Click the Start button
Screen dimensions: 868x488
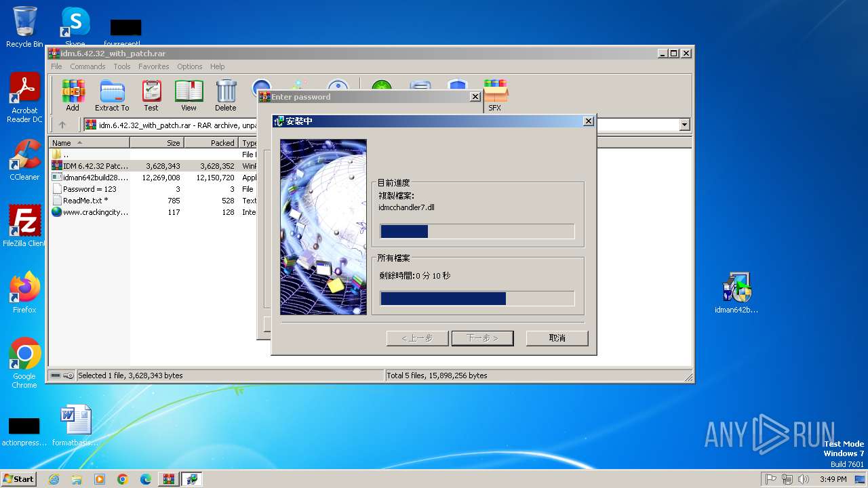tap(18, 479)
